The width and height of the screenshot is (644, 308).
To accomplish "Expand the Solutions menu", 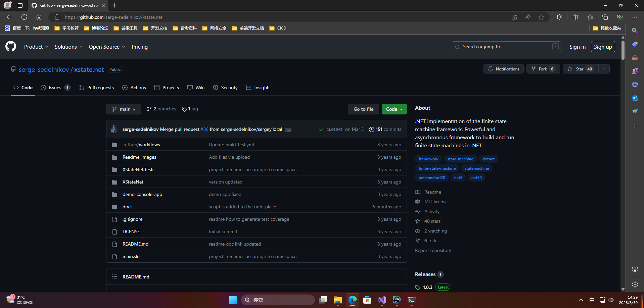I will tap(68, 47).
